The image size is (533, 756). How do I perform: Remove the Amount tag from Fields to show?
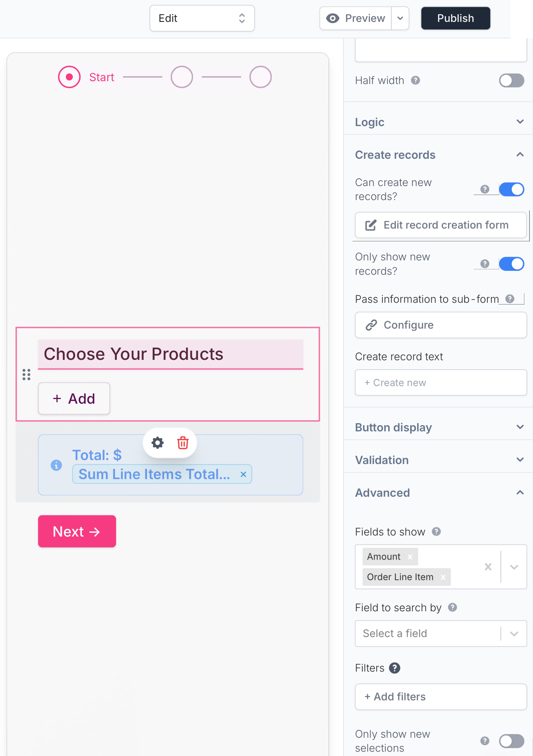[x=410, y=557]
